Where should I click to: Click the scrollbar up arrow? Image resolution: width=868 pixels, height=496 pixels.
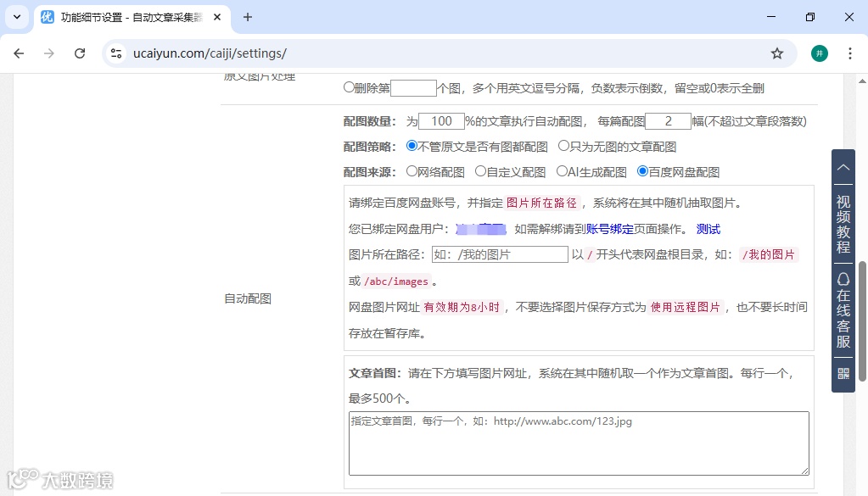[x=862, y=81]
